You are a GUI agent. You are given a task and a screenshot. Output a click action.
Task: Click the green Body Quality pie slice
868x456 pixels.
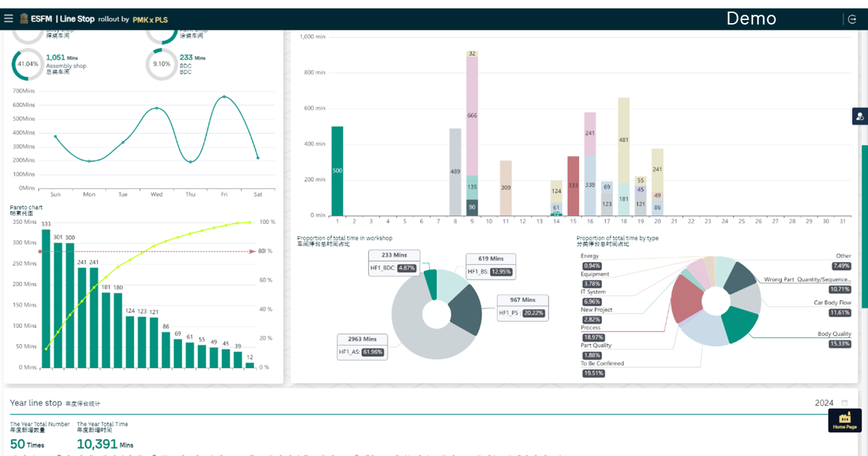click(x=738, y=324)
